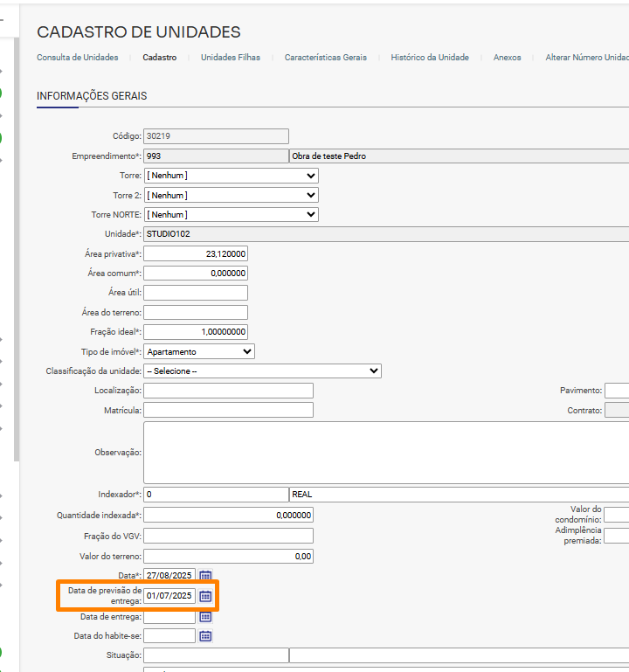Click the REAL indexador name field
Image resolution: width=629 pixels, height=672 pixels.
click(460, 494)
